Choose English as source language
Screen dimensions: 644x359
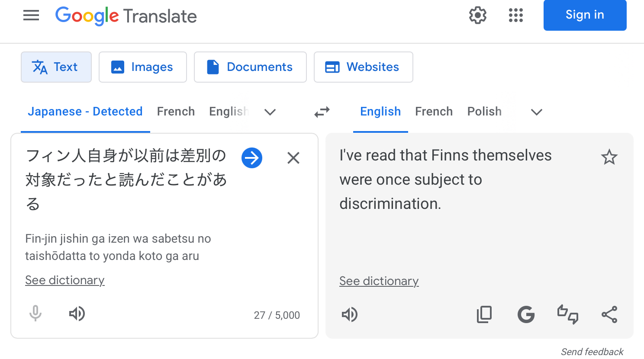click(x=229, y=112)
